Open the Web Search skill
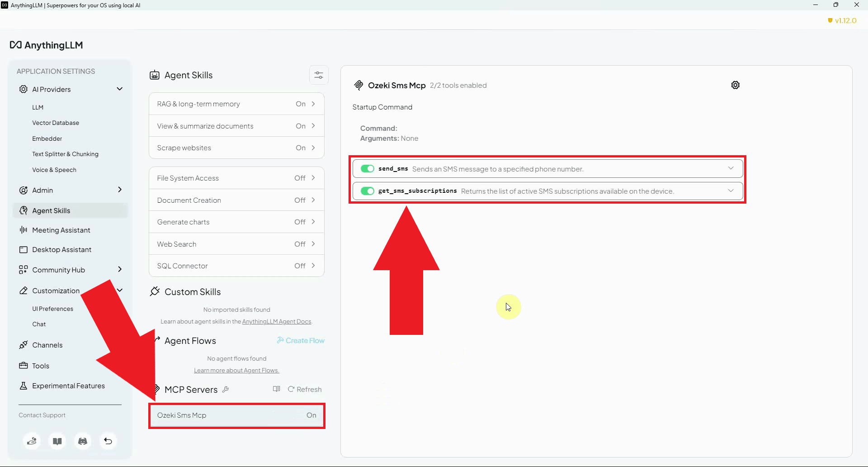Screen dimensions: 868x467 pos(236,244)
